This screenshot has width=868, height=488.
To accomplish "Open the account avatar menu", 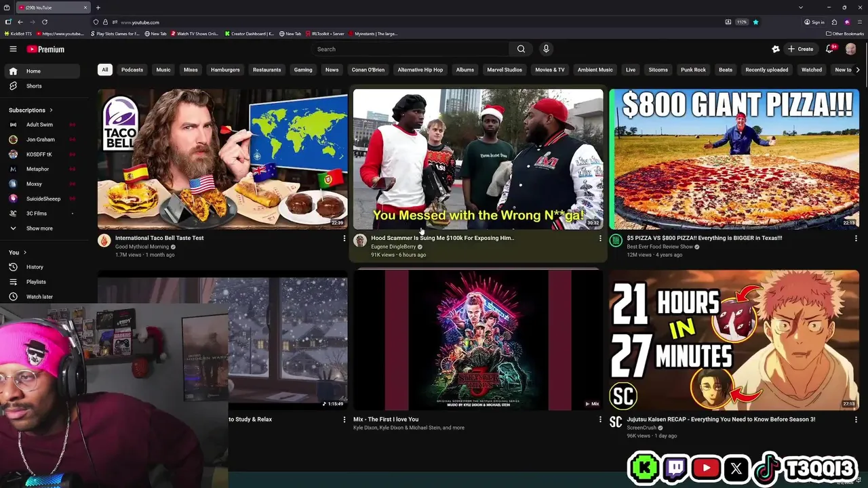I will coord(850,49).
